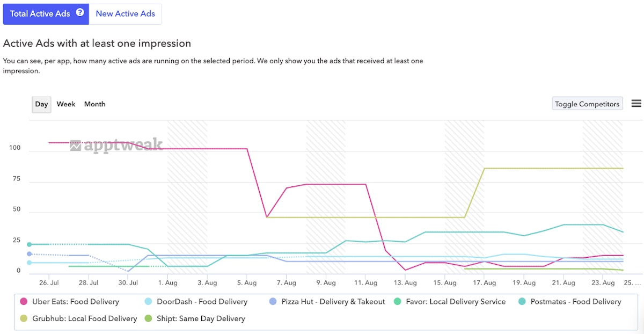644x334 pixels.
Task: Click the Pizza Hut legend marker dot
Action: coord(272,302)
